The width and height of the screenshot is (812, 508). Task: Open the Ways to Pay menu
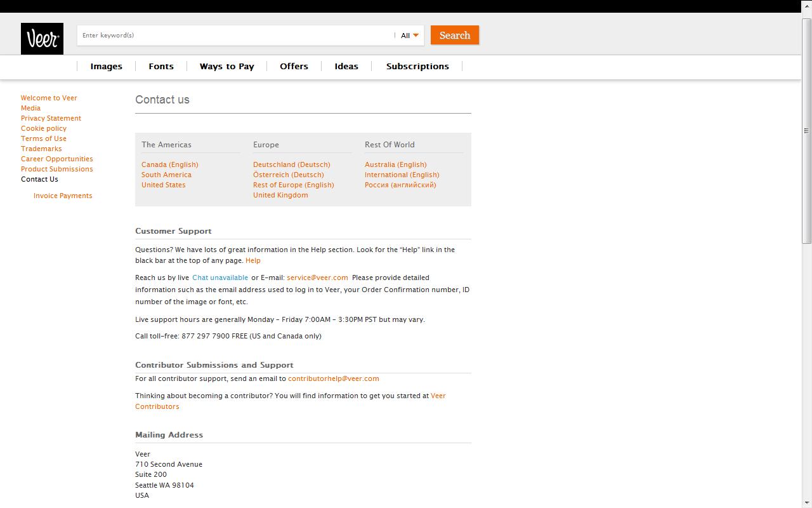(226, 66)
